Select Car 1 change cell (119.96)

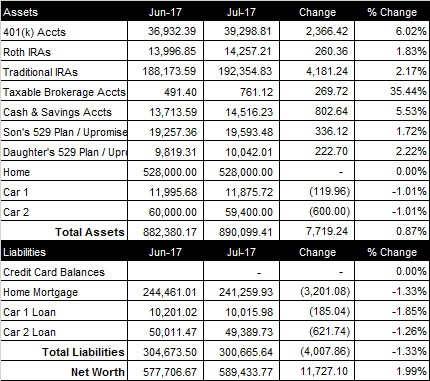[317, 192]
